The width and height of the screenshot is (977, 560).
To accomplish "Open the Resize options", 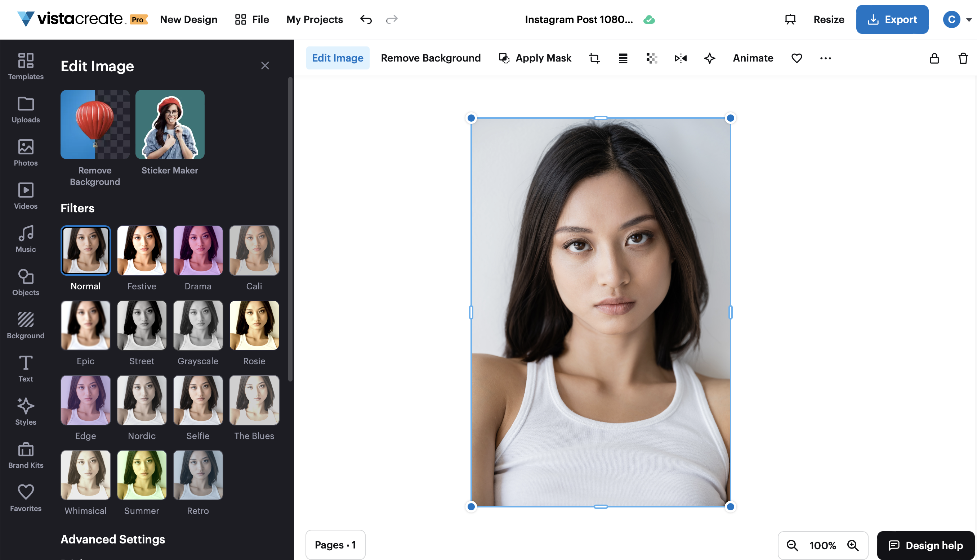I will (x=829, y=19).
